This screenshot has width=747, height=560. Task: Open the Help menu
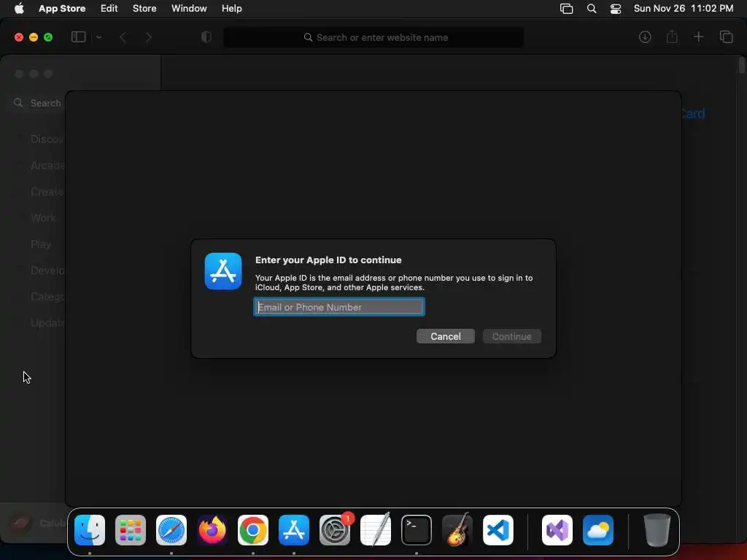click(x=231, y=9)
